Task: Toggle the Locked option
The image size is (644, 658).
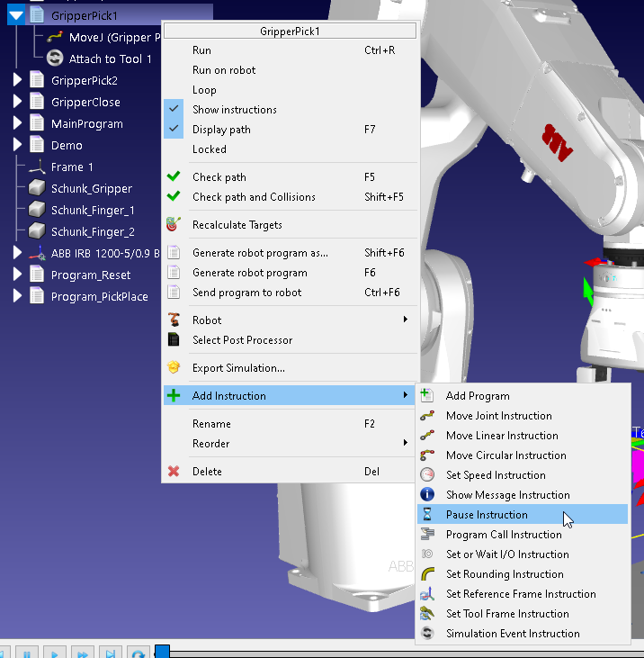Action: click(x=291, y=149)
